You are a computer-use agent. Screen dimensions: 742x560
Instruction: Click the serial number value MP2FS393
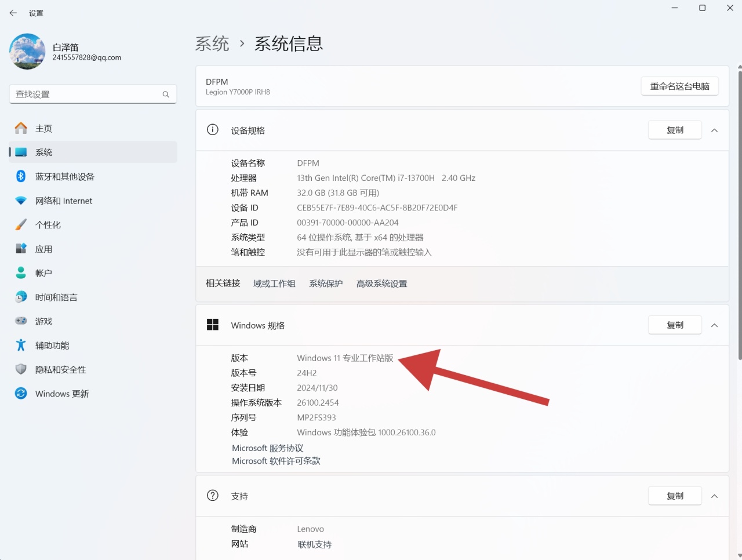point(317,417)
